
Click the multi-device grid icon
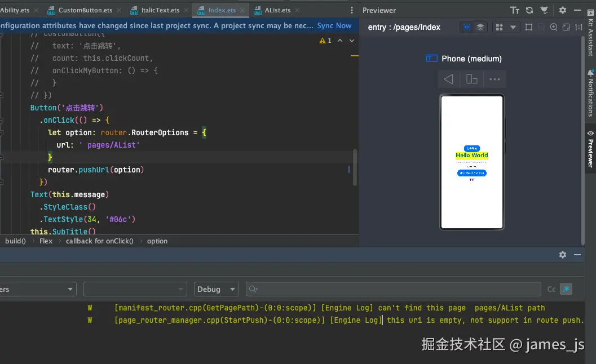point(500,27)
